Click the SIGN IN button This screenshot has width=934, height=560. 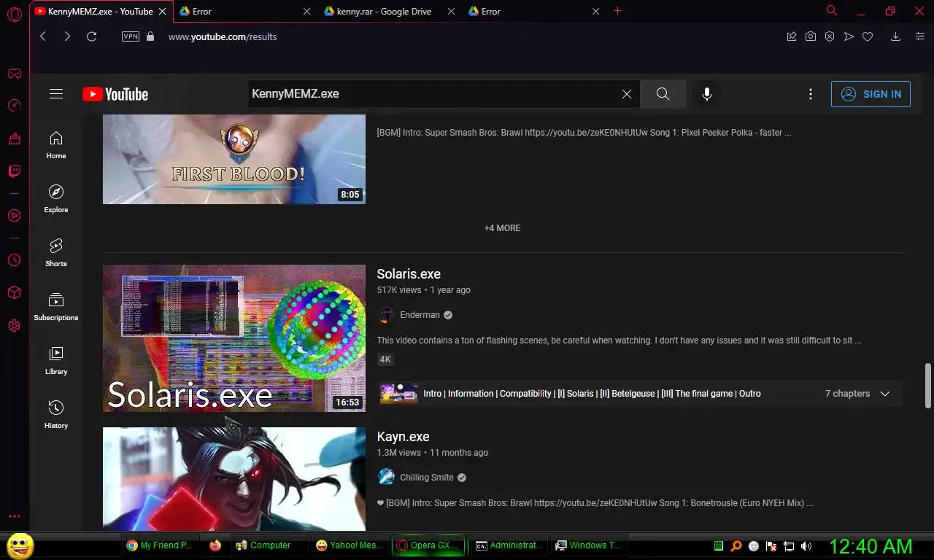(871, 94)
